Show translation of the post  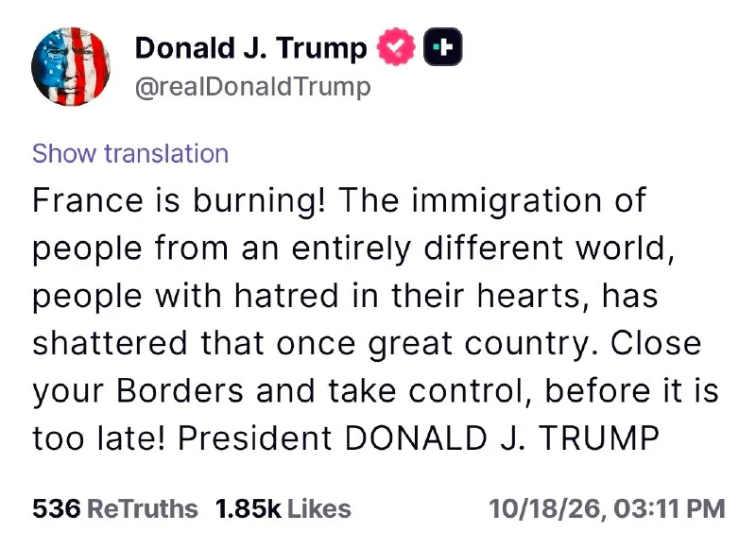pyautogui.click(x=130, y=154)
